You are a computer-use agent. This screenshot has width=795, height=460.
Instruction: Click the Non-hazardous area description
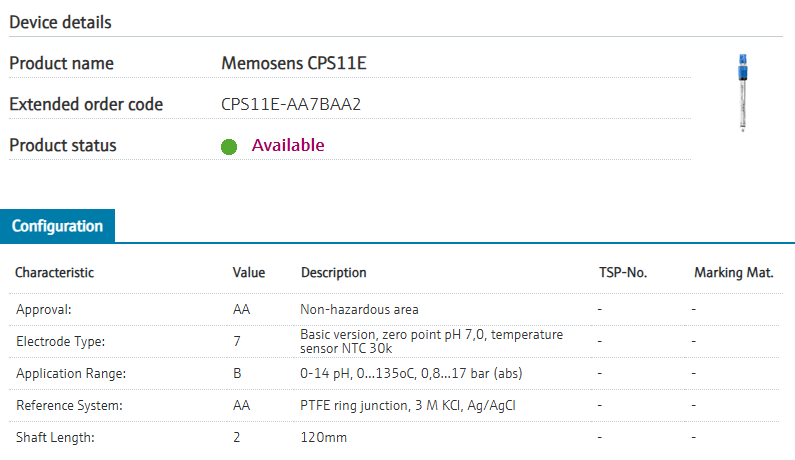pyautogui.click(x=359, y=310)
